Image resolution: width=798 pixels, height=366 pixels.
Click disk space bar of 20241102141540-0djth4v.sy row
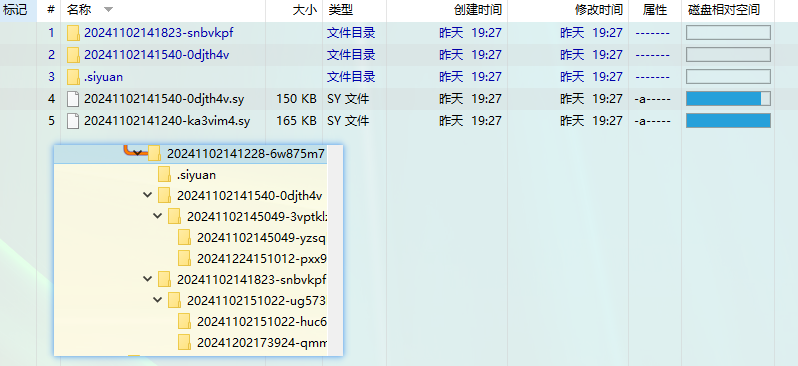[728, 99]
